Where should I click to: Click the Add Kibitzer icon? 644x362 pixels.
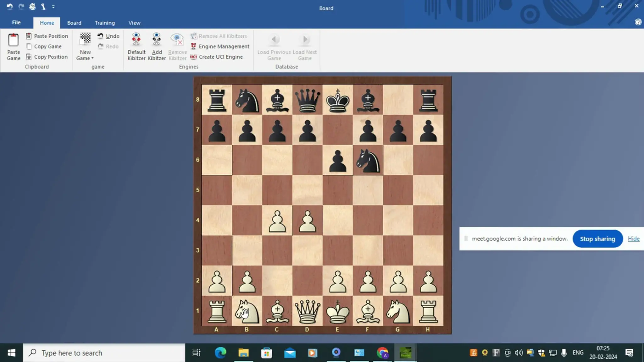tap(157, 39)
